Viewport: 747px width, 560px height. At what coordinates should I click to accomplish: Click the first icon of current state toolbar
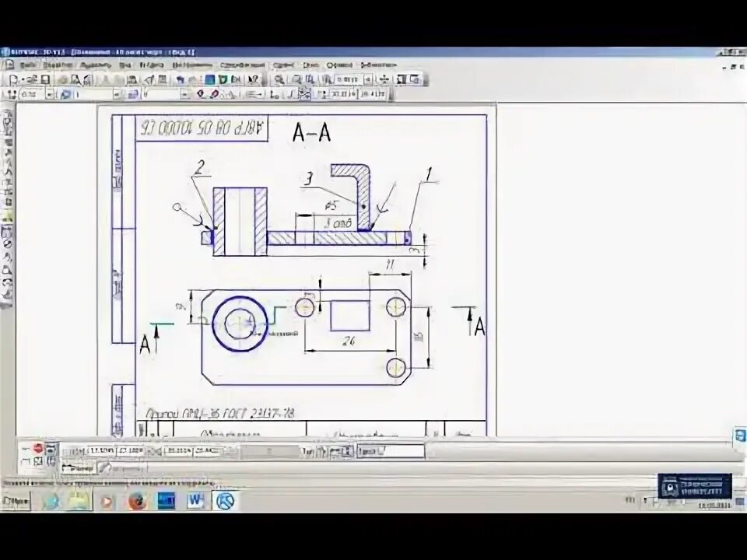12,94
